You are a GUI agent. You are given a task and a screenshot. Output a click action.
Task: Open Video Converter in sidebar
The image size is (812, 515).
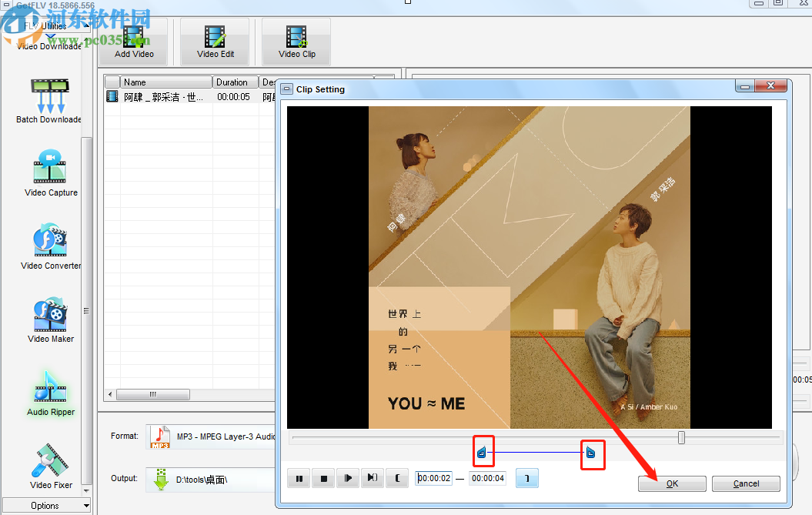coord(50,246)
